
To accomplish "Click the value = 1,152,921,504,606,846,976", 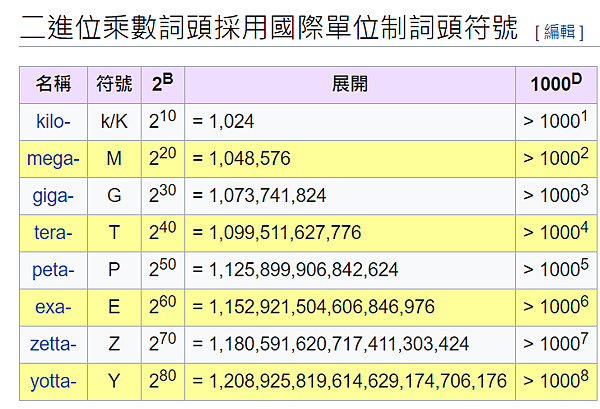I will click(313, 307).
